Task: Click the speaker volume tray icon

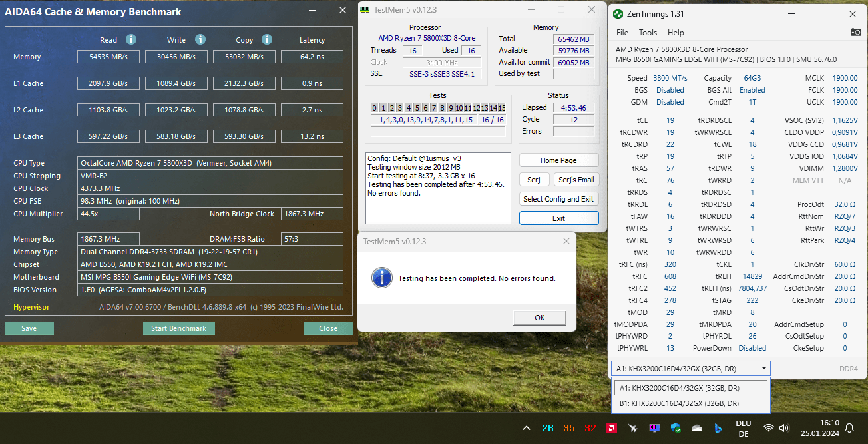Action: click(784, 428)
